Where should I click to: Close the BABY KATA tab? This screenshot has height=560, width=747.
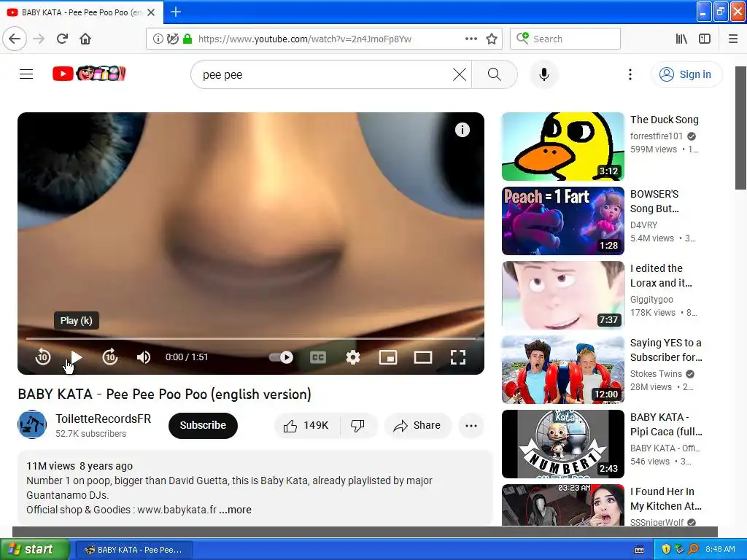151,12
